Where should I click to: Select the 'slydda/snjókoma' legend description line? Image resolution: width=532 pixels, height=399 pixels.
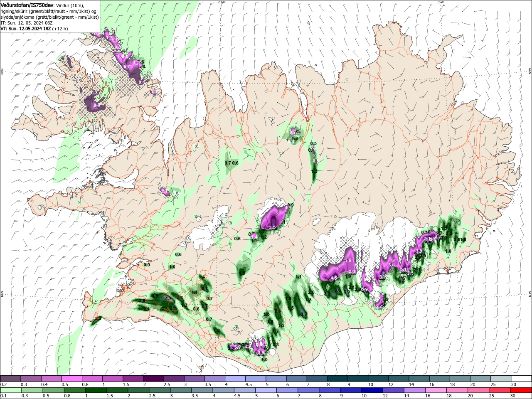point(49,17)
